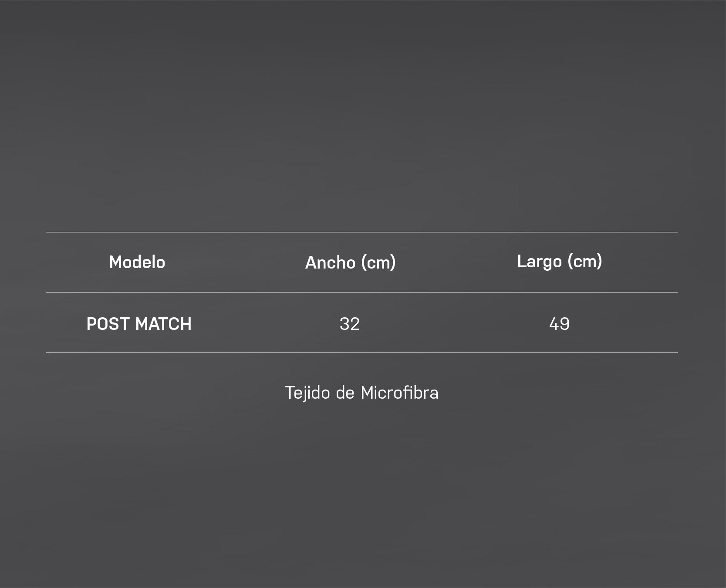
Task: Select the length value 49
Action: pyautogui.click(x=560, y=324)
